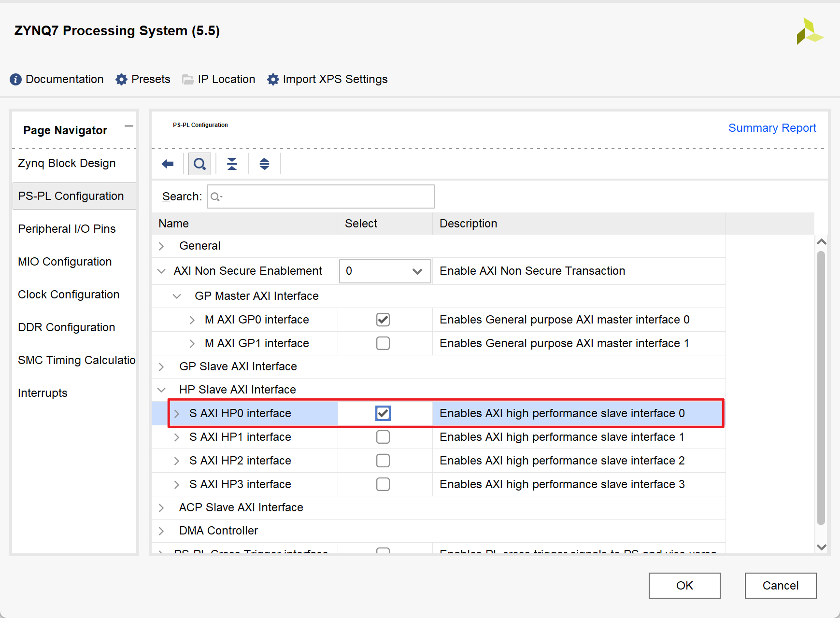Click the IP Location label
This screenshot has width=840, height=618.
click(227, 79)
